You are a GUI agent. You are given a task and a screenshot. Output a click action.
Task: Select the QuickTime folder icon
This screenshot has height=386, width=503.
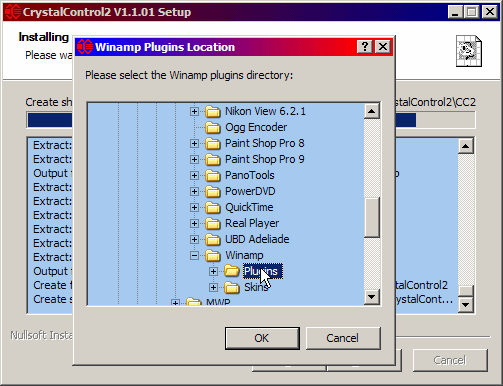click(x=213, y=207)
